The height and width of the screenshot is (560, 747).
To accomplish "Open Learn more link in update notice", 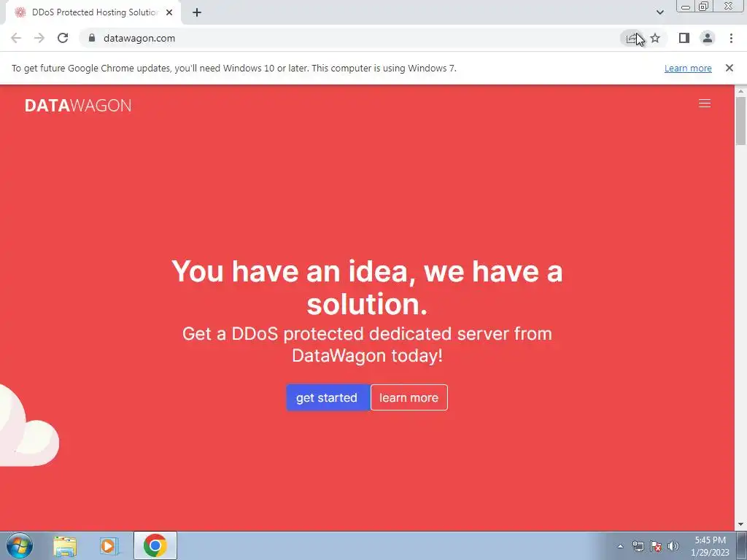I will click(688, 68).
